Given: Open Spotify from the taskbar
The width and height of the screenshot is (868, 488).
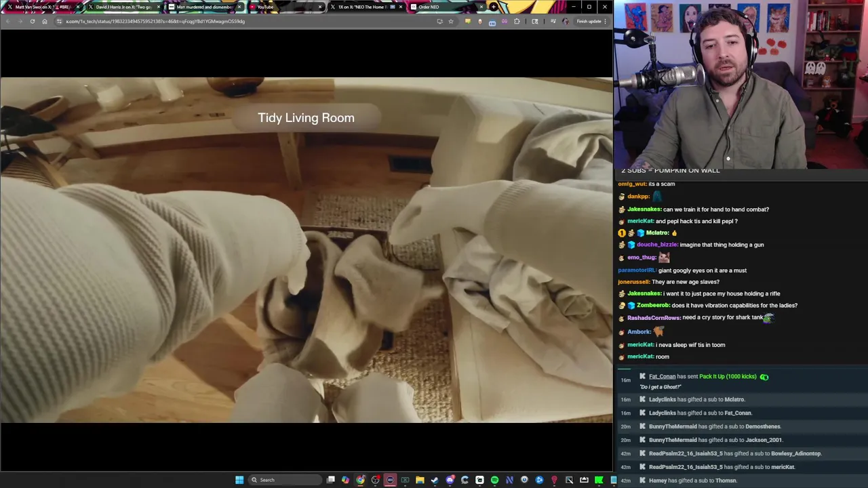Looking at the screenshot, I should (x=494, y=480).
